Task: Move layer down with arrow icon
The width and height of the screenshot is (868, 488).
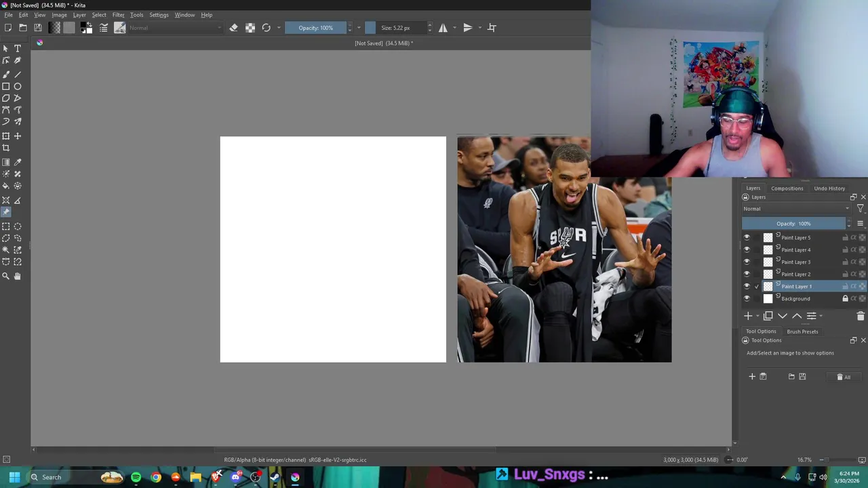Action: tap(783, 316)
